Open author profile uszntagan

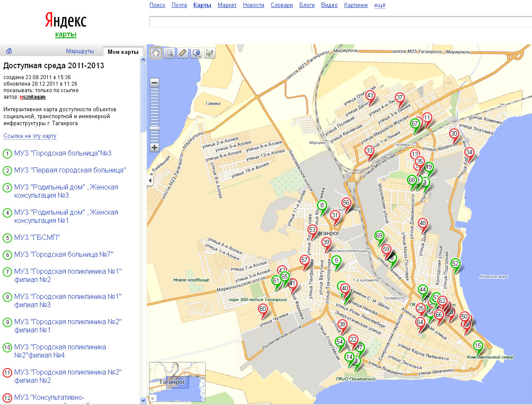[33, 97]
